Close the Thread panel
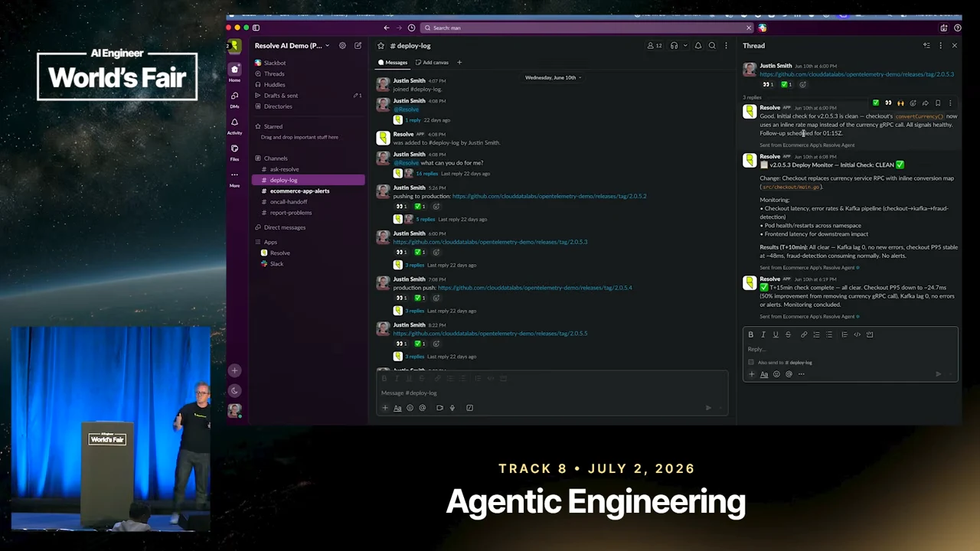980x551 pixels. click(x=954, y=46)
